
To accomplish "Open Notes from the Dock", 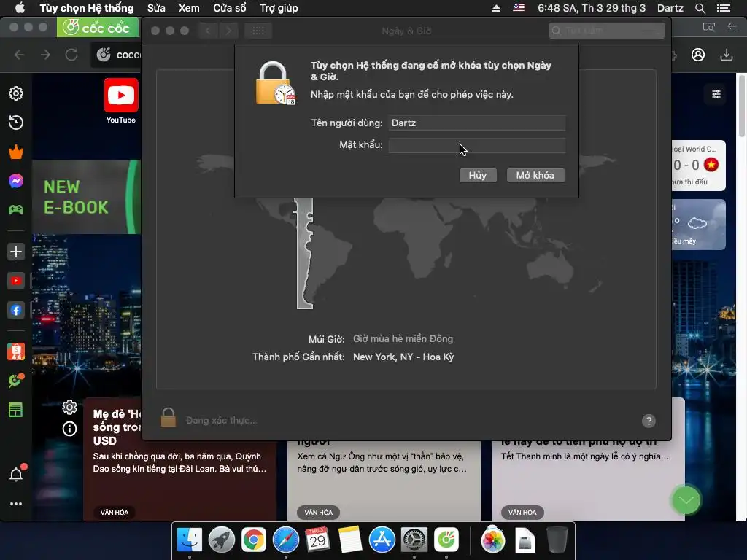I will [349, 540].
